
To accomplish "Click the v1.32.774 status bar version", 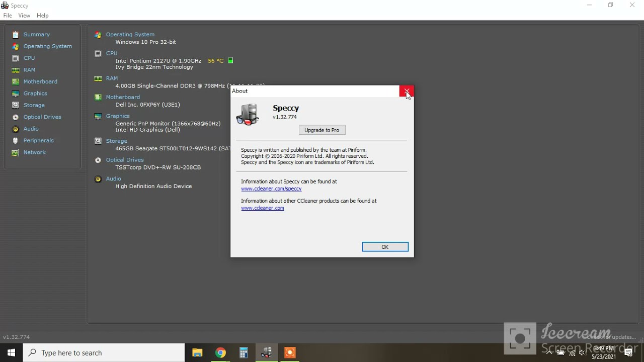I will [x=16, y=337].
